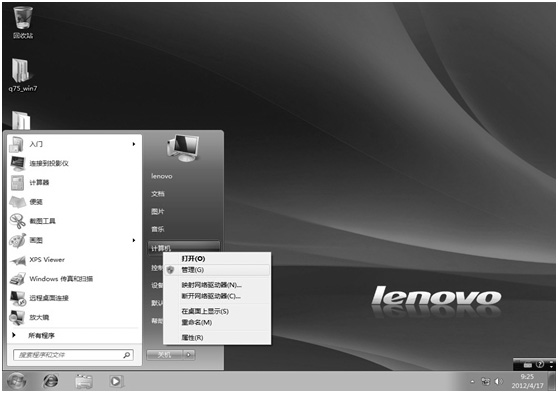
Task: Expand 所有程序 all programs list
Action: (x=73, y=335)
